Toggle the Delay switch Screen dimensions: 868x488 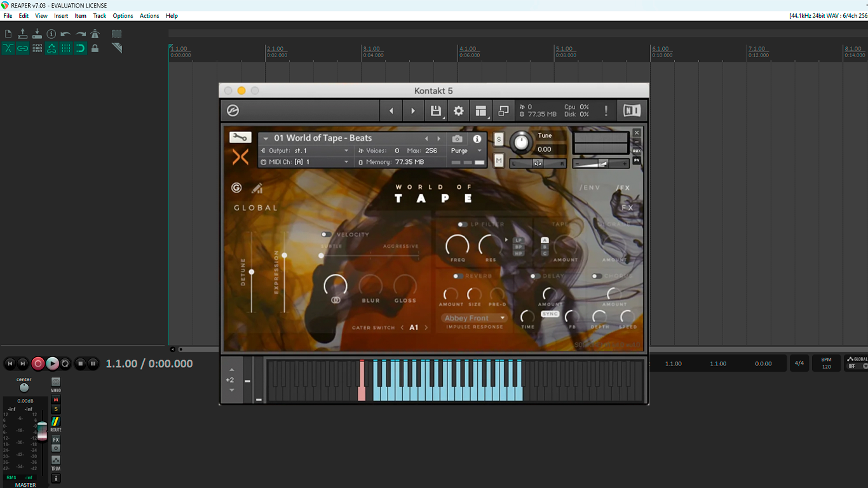tap(535, 276)
